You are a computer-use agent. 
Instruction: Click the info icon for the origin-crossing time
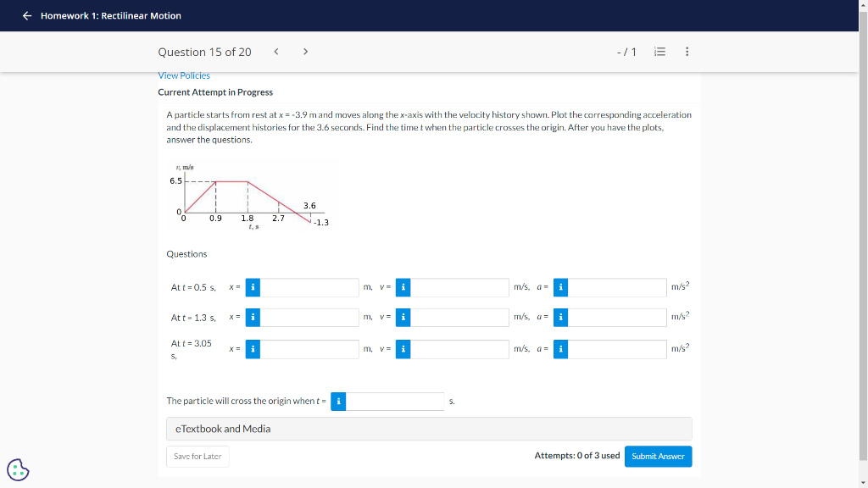click(x=338, y=401)
